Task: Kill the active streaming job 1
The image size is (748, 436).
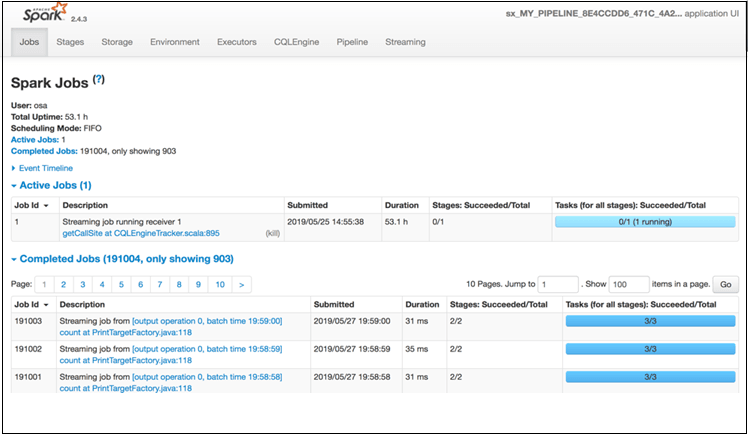Action: (x=273, y=233)
